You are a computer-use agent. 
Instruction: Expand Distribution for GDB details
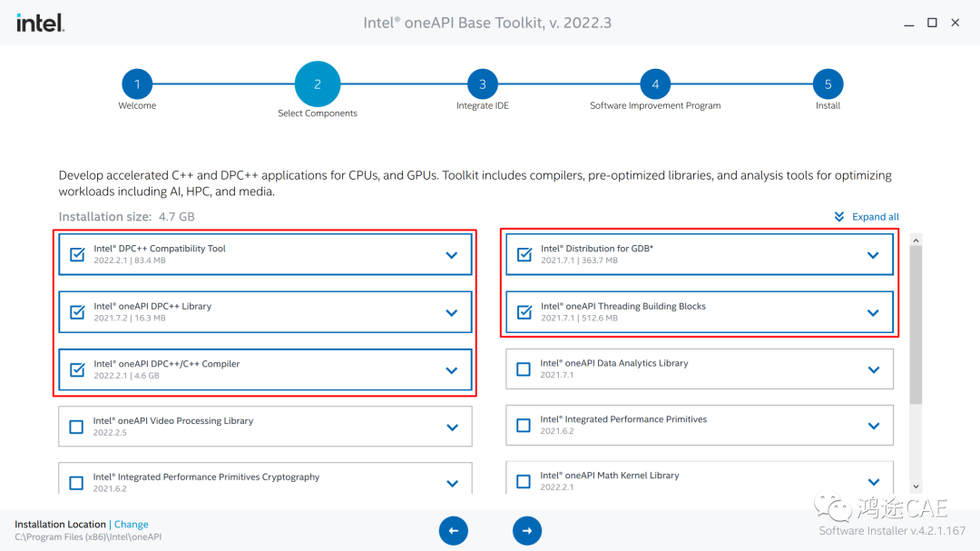873,255
